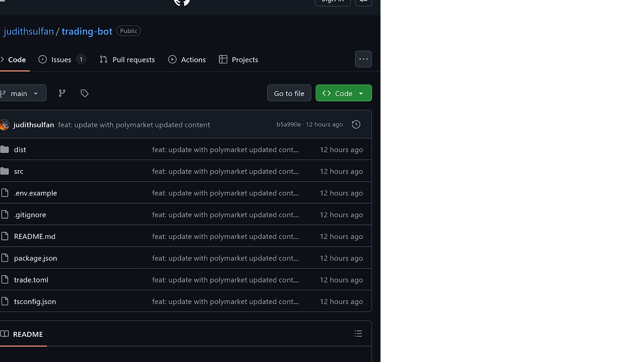The height and width of the screenshot is (362, 644).
Task: Click the Sign in button
Action: [x=333, y=2]
